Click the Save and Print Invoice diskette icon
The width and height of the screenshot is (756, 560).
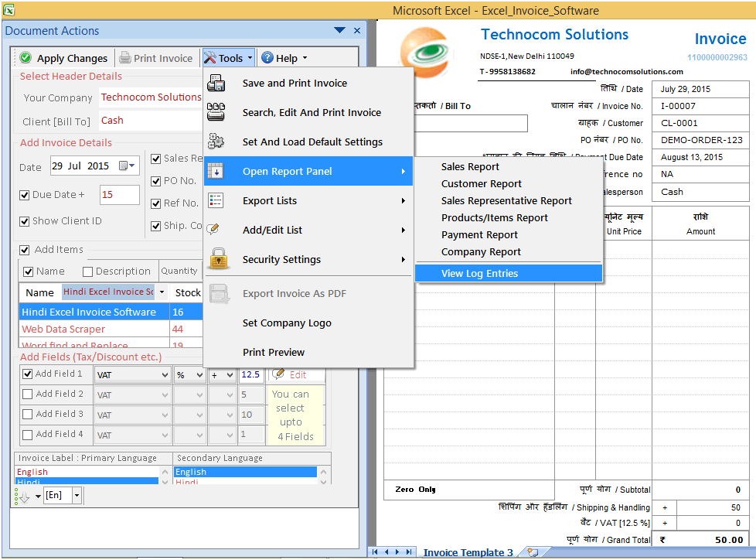(216, 83)
